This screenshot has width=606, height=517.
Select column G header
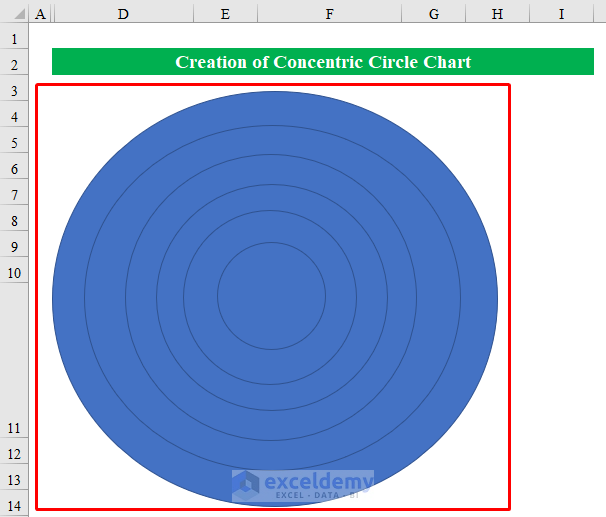434,14
